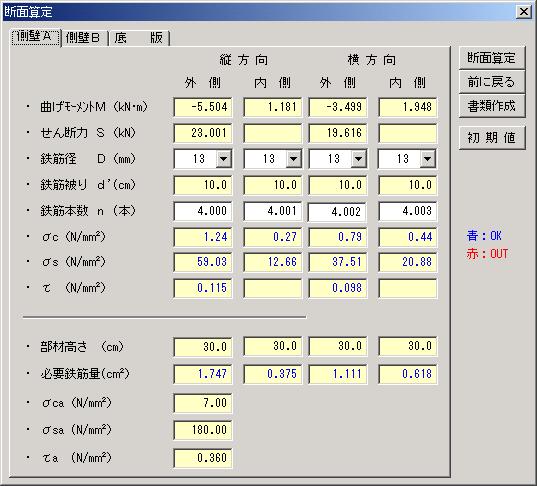Click 鉄筋被り field for 横方向 外側
This screenshot has height=486, width=537.
[338, 185]
